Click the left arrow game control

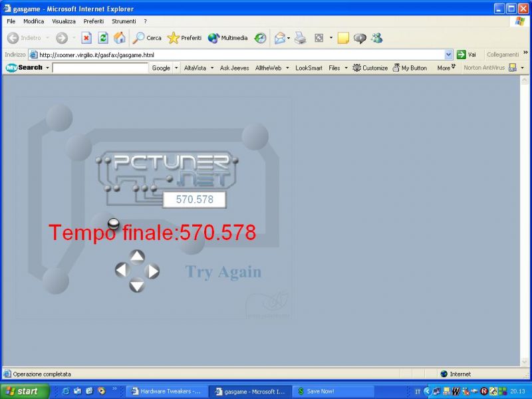click(x=122, y=271)
